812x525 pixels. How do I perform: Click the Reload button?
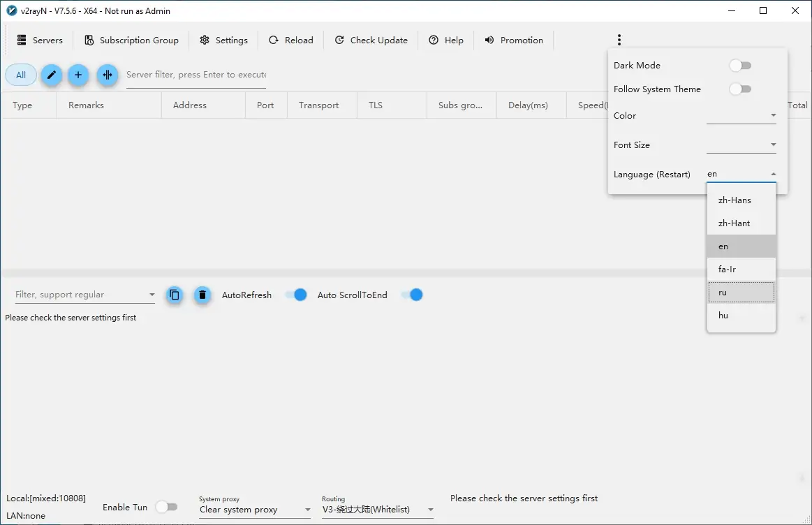(291, 40)
